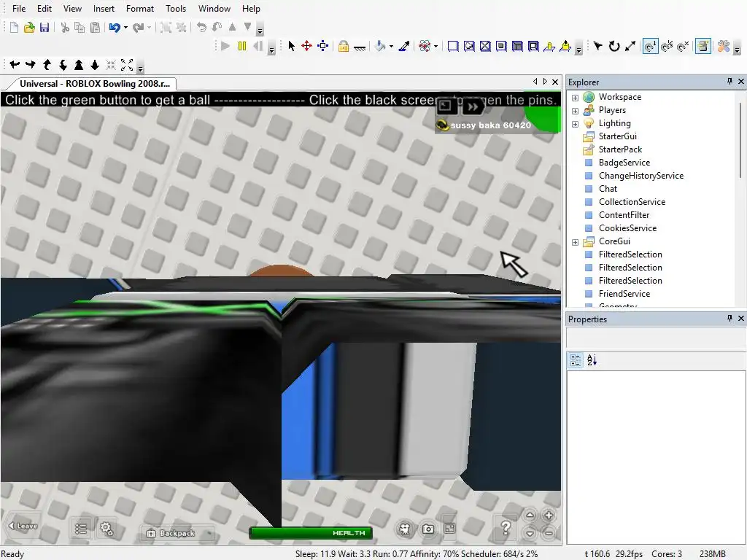
Task: Click the Material atom icon
Action: [x=425, y=46]
